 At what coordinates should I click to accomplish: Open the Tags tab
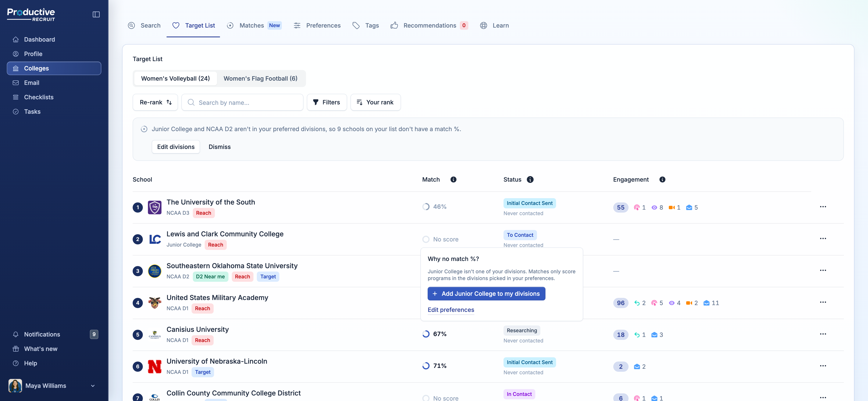(x=366, y=25)
